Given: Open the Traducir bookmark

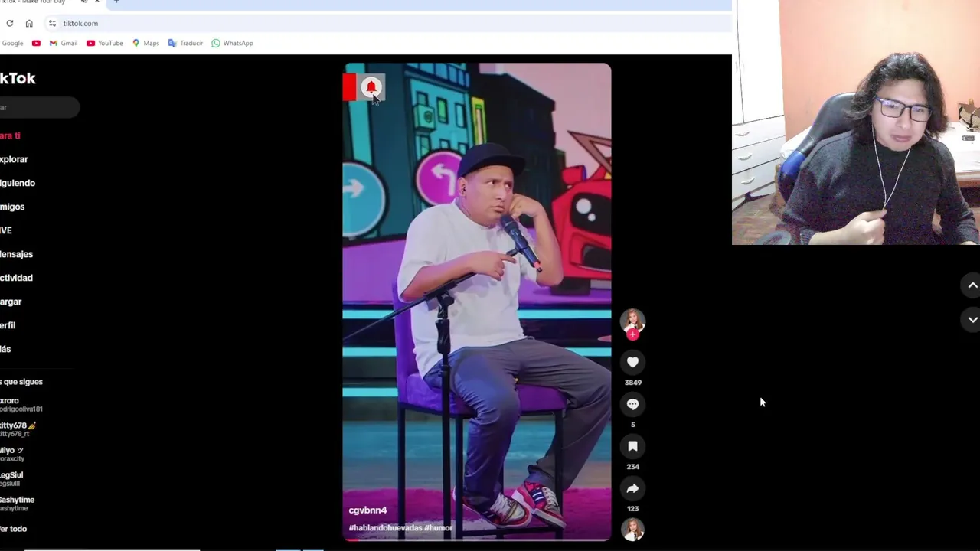Looking at the screenshot, I should click(x=185, y=43).
